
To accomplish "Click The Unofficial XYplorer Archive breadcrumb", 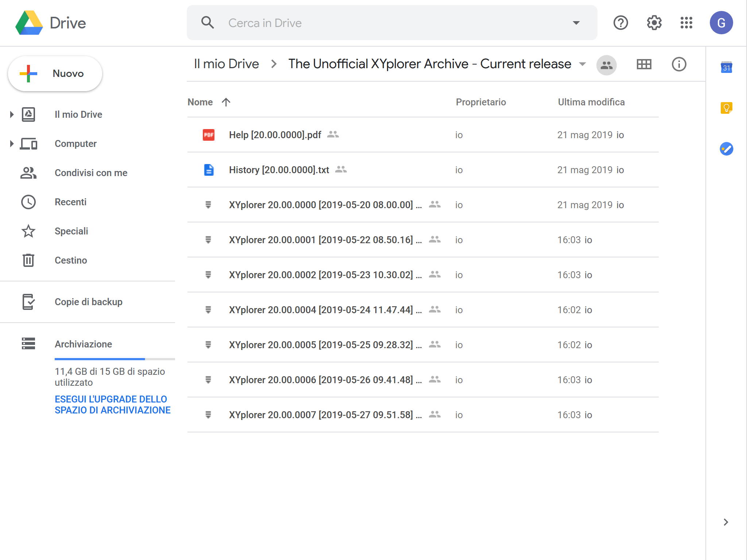I will (430, 64).
